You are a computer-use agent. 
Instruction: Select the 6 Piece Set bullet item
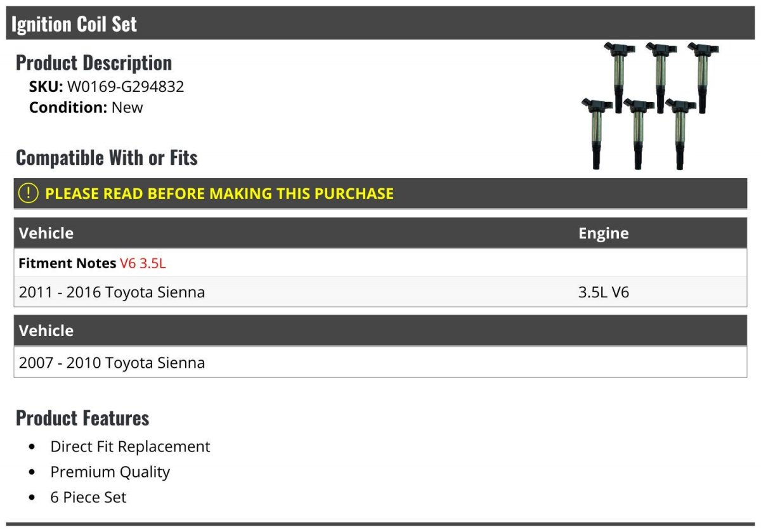click(x=88, y=497)
